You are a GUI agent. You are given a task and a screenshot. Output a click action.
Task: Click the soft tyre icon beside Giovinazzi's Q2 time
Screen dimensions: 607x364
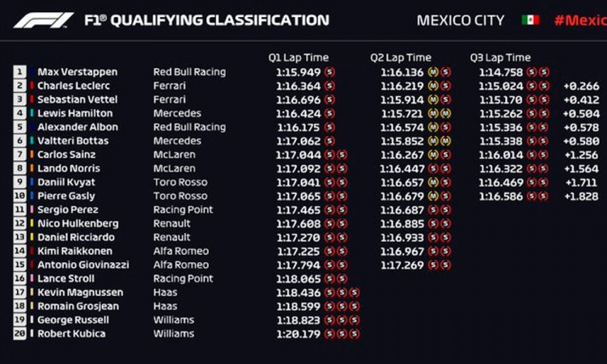[x=433, y=265]
